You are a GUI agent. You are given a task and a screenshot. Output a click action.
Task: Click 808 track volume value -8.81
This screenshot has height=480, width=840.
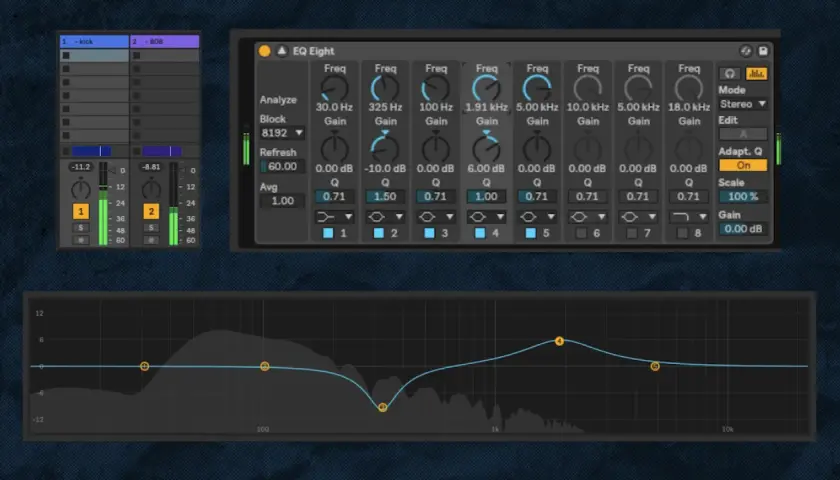pos(151,167)
